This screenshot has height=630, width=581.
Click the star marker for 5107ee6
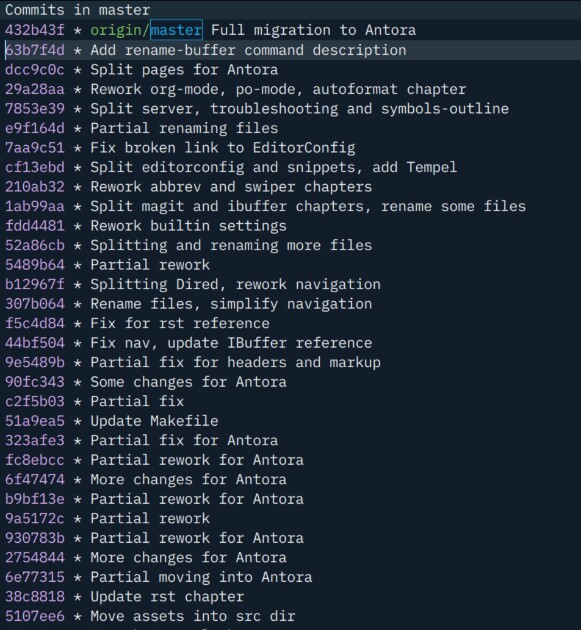click(77, 616)
